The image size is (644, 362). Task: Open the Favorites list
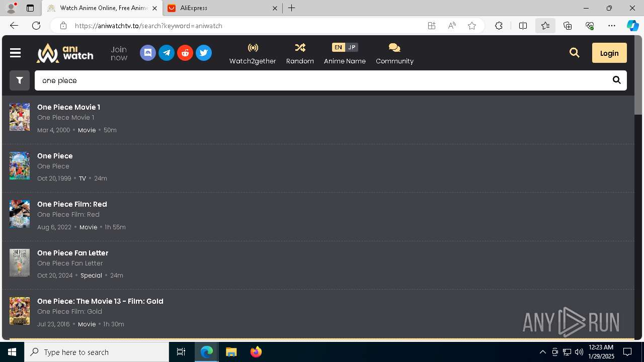pyautogui.click(x=545, y=26)
